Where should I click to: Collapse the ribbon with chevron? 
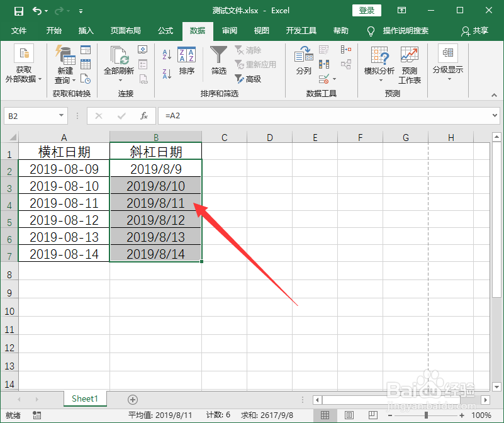pyautogui.click(x=494, y=95)
